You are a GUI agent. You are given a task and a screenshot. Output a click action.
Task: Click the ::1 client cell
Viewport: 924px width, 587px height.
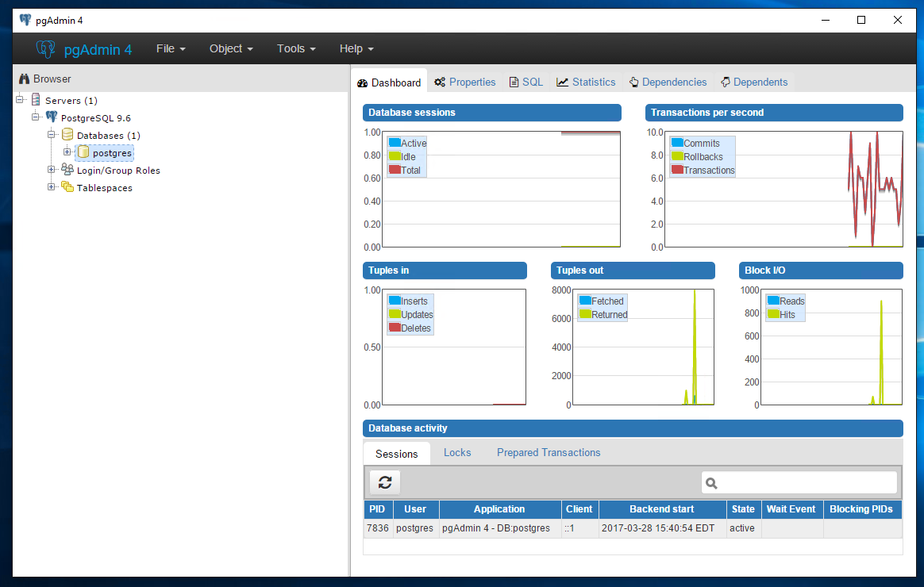579,528
